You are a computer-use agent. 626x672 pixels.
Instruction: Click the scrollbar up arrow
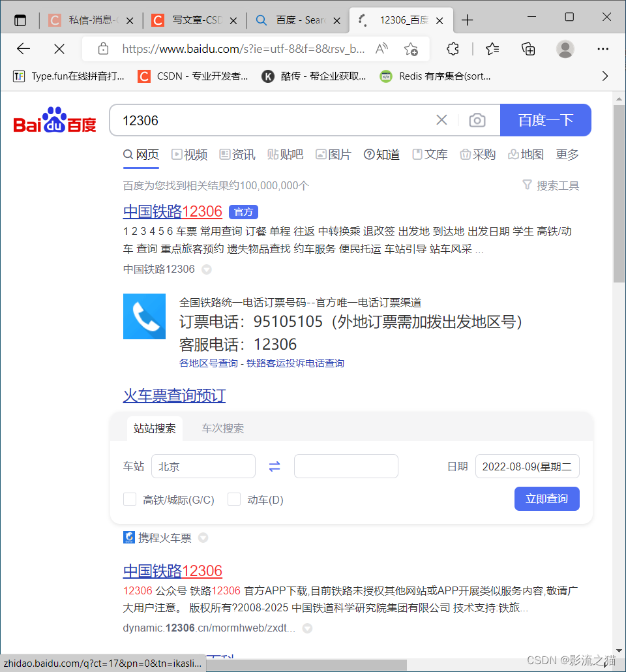point(619,99)
